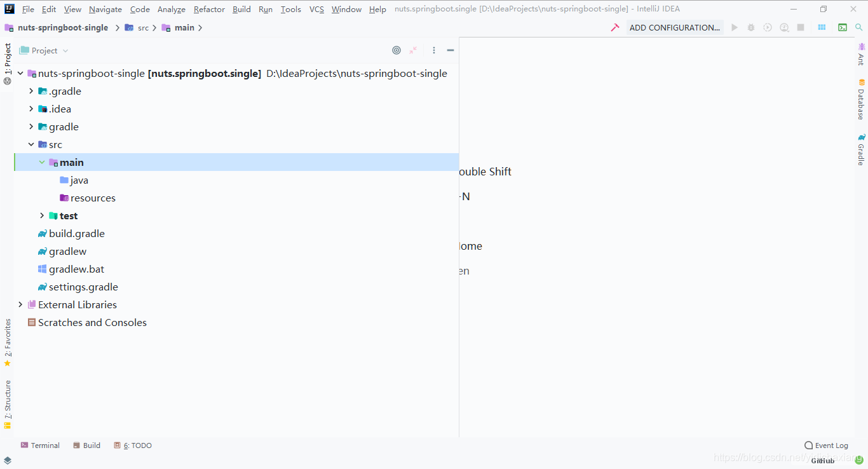Screen dimensions: 868x469
Task: Open the Navigate menu
Action: coord(105,9)
